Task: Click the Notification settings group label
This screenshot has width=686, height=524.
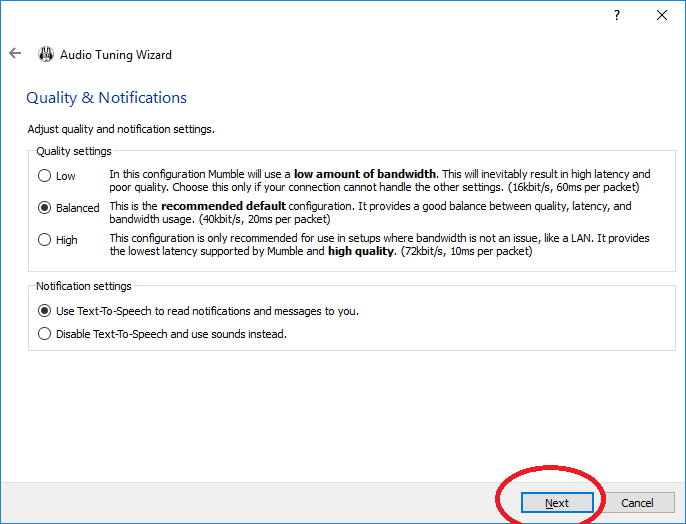Action: [x=82, y=286]
